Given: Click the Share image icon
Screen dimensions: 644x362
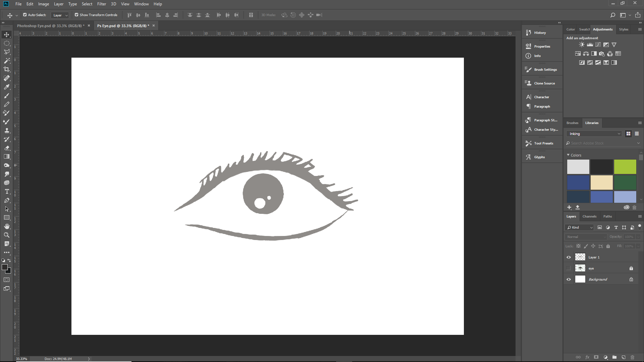Looking at the screenshot, I should pos(638,15).
